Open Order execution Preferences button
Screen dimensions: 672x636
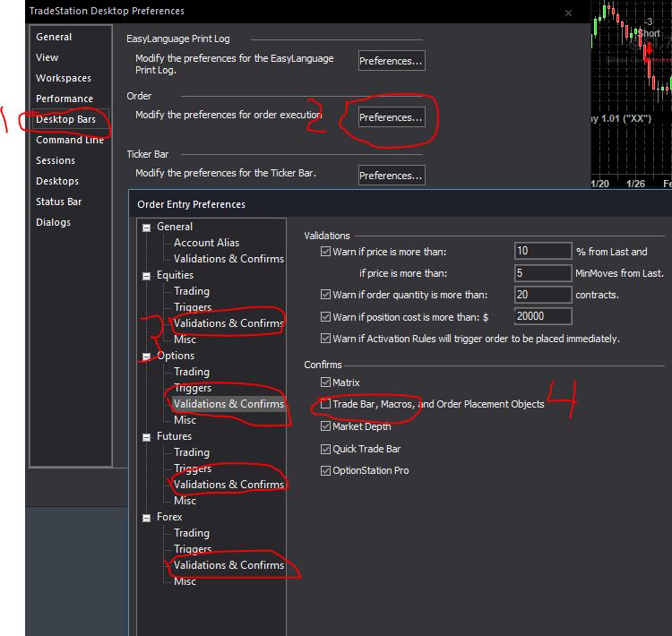click(x=392, y=117)
